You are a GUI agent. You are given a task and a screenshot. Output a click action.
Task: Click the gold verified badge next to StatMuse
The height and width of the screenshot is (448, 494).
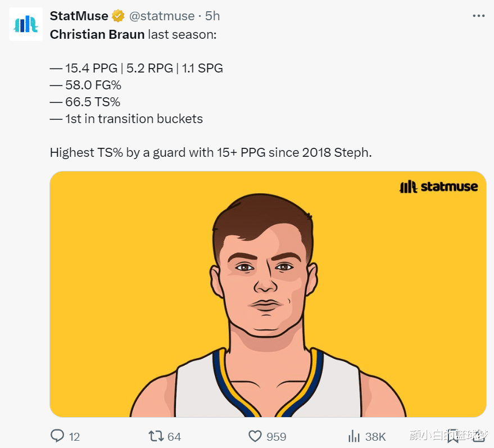pyautogui.click(x=119, y=16)
